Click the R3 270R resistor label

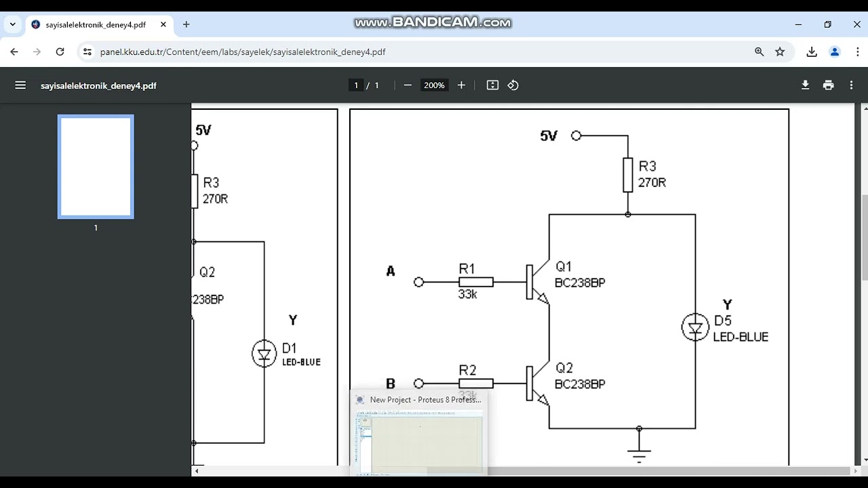[652, 174]
